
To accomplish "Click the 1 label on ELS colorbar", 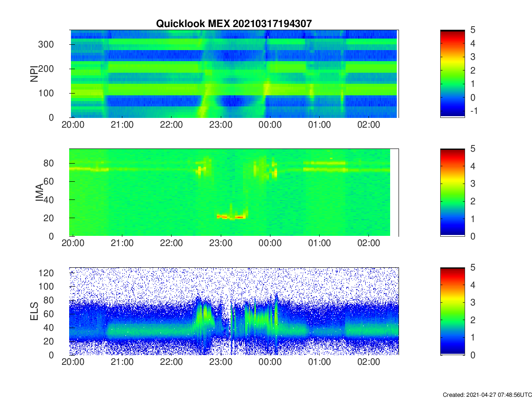I will [472, 337].
